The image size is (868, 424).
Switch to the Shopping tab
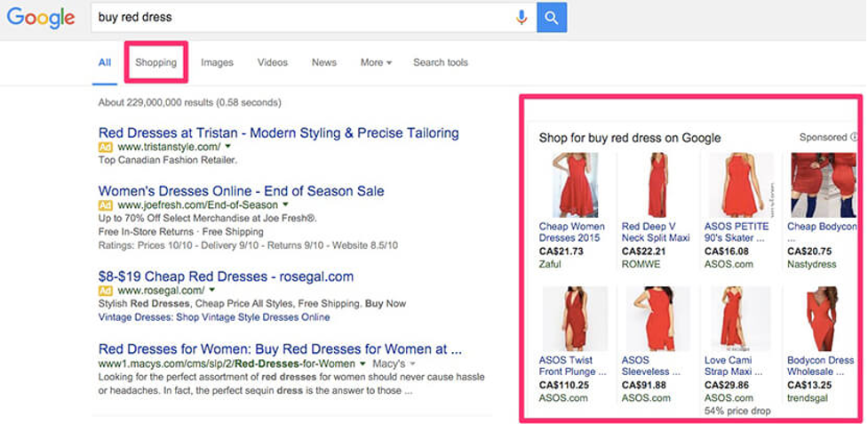coord(156,62)
